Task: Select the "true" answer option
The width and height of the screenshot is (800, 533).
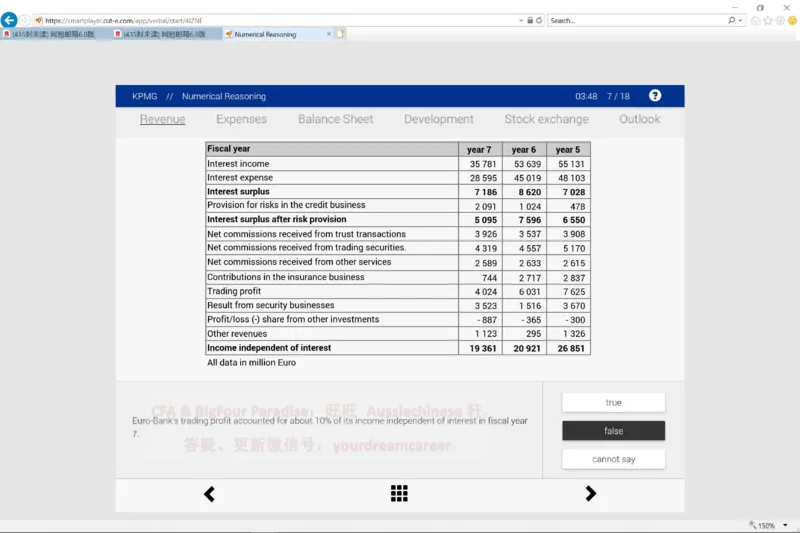Action: 613,402
